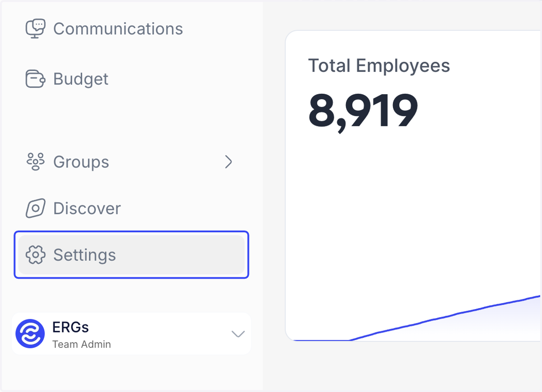Click the Budget wallet icon
This screenshot has width=542, height=392.
35,79
